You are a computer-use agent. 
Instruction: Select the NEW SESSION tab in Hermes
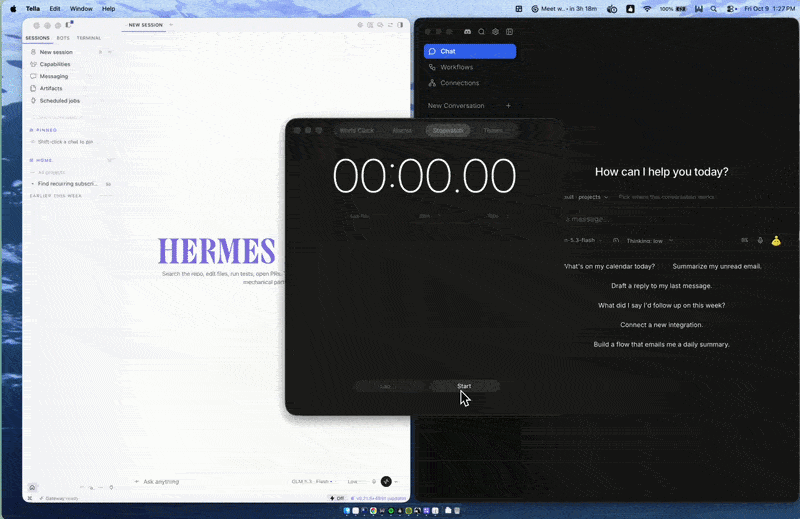(145, 25)
